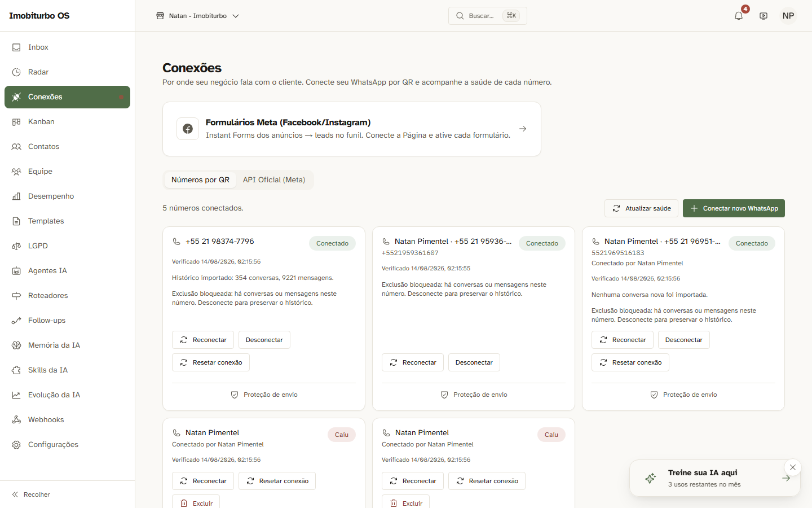The height and width of the screenshot is (508, 812).
Task: Click the Agentes IA robot icon
Action: (16, 271)
